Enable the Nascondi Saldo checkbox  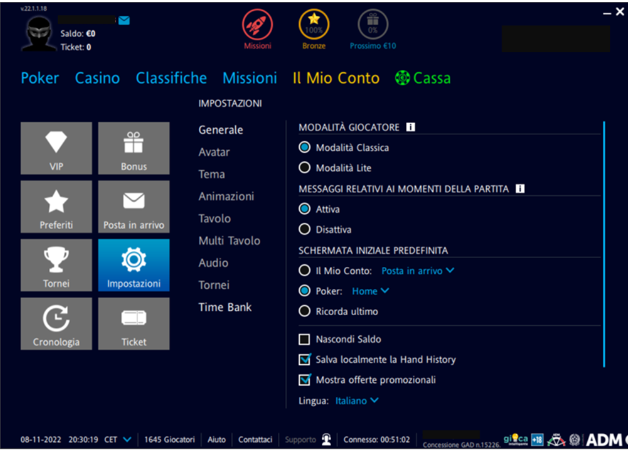(x=305, y=339)
